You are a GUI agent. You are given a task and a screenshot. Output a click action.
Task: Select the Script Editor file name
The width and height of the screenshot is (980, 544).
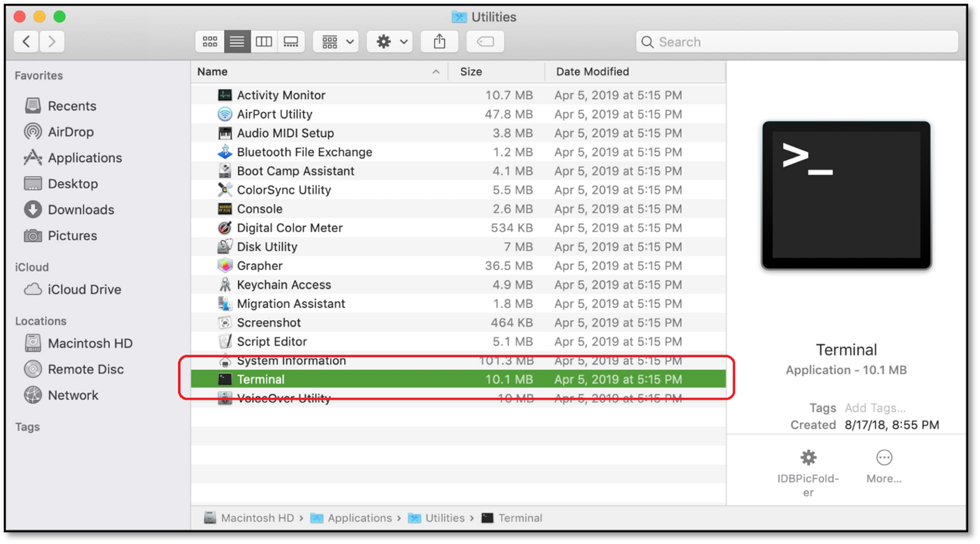272,341
